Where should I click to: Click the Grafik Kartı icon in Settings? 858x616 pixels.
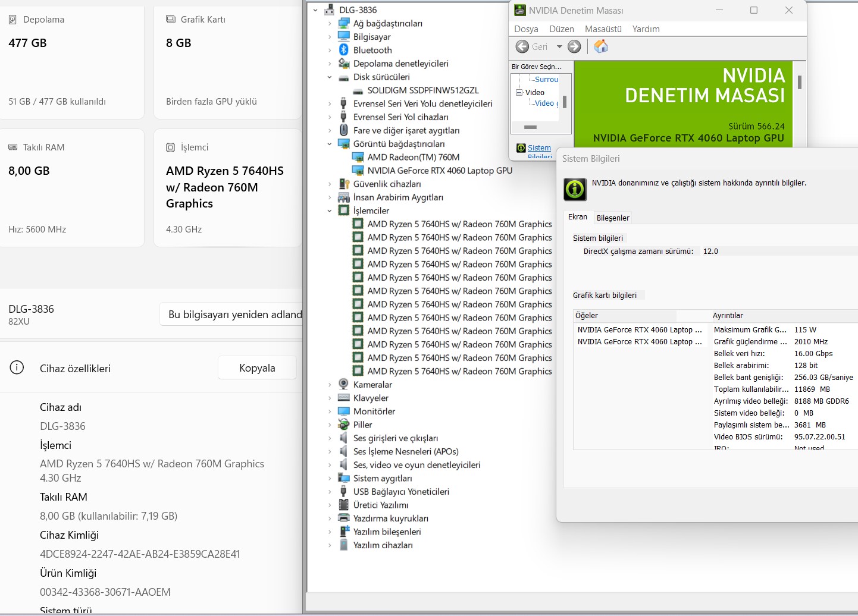(171, 20)
